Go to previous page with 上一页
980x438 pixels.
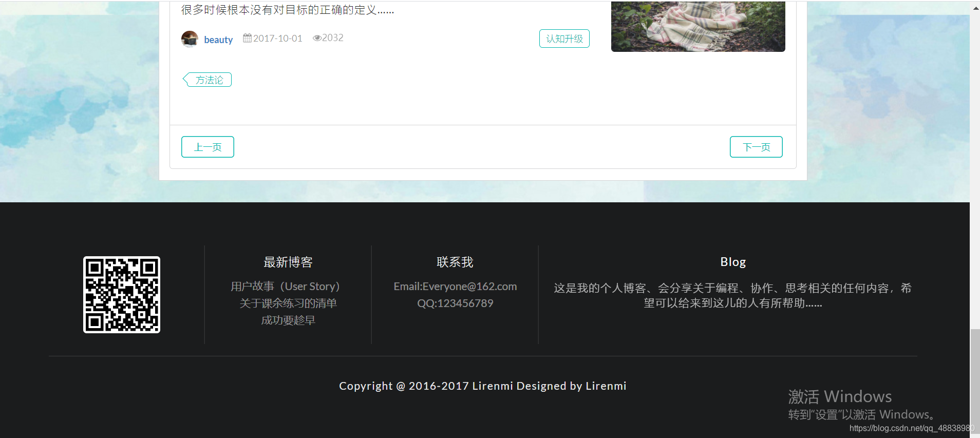[208, 147]
